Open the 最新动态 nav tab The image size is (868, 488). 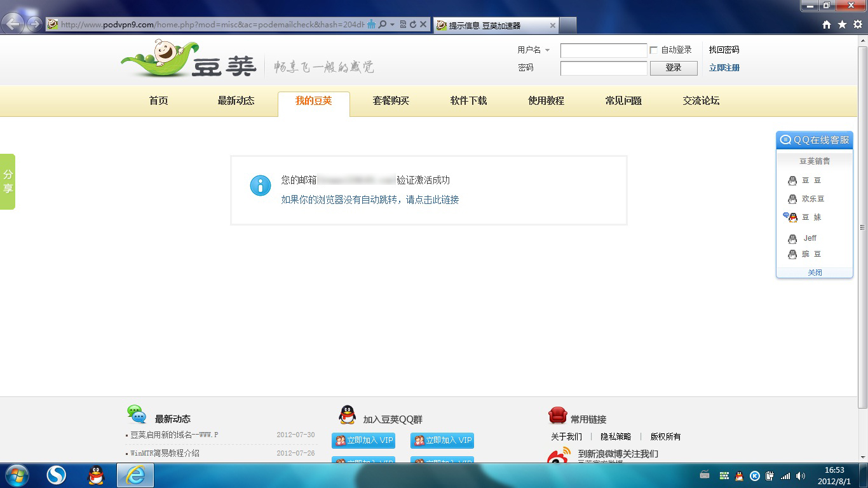(236, 101)
